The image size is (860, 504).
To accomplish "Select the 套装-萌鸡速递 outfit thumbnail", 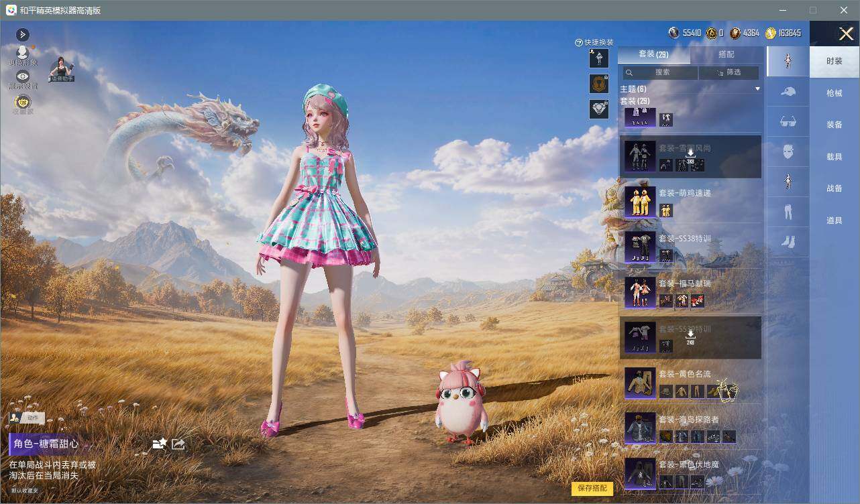I will click(640, 202).
